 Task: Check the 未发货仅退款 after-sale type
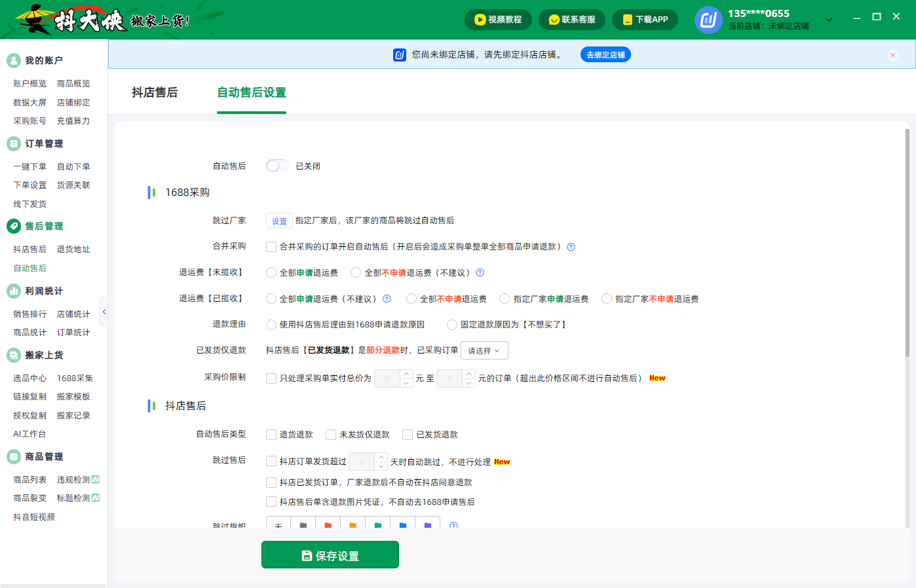click(x=331, y=434)
